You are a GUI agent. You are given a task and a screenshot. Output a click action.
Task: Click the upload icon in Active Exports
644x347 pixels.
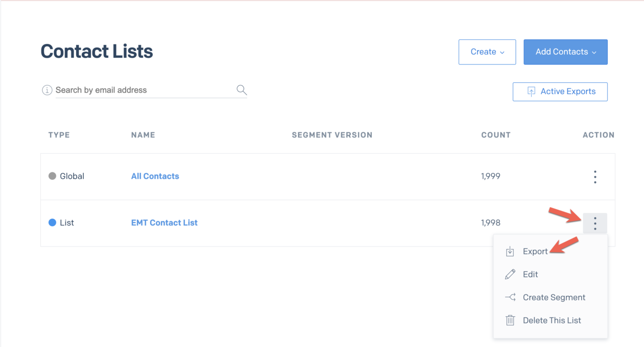(x=531, y=91)
